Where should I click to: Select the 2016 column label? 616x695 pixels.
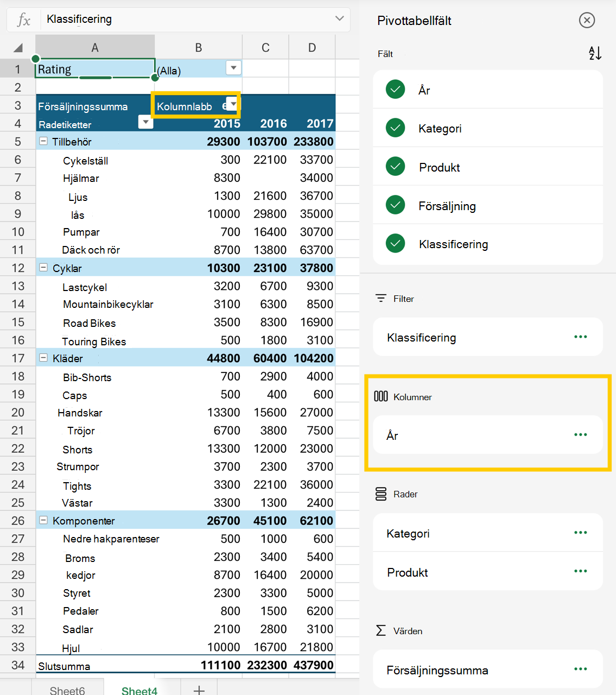click(x=274, y=123)
